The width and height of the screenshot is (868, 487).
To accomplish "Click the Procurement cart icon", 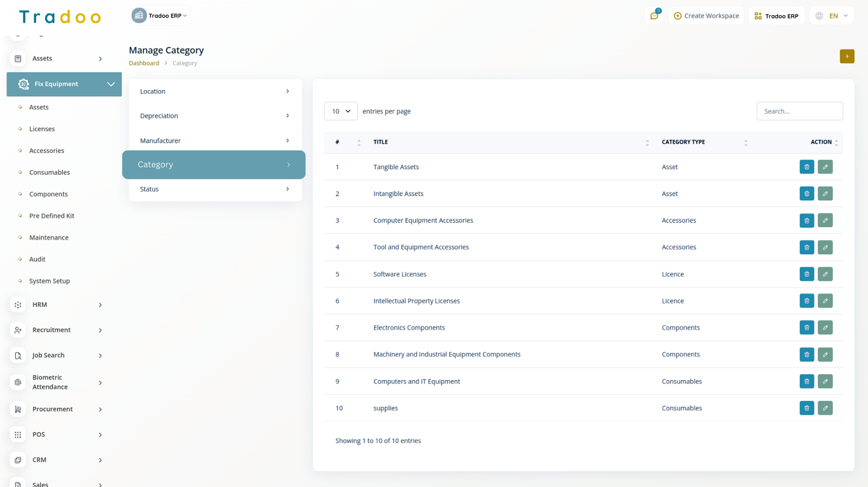I will (x=18, y=409).
